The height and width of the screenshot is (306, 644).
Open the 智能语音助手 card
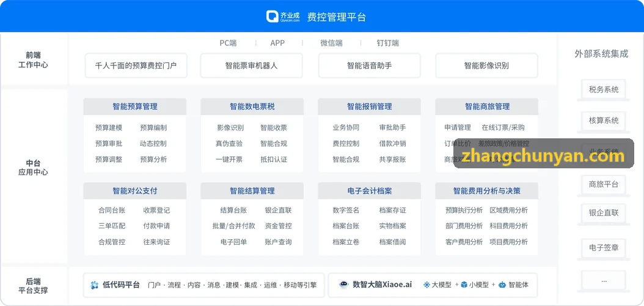[x=369, y=65]
